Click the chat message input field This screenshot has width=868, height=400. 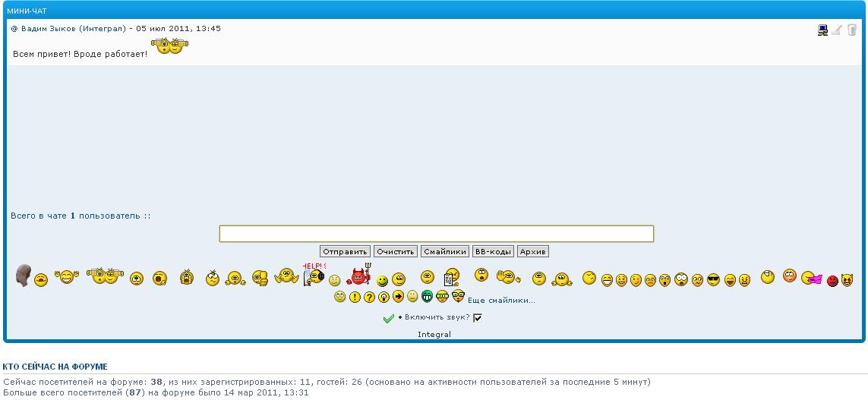click(436, 234)
